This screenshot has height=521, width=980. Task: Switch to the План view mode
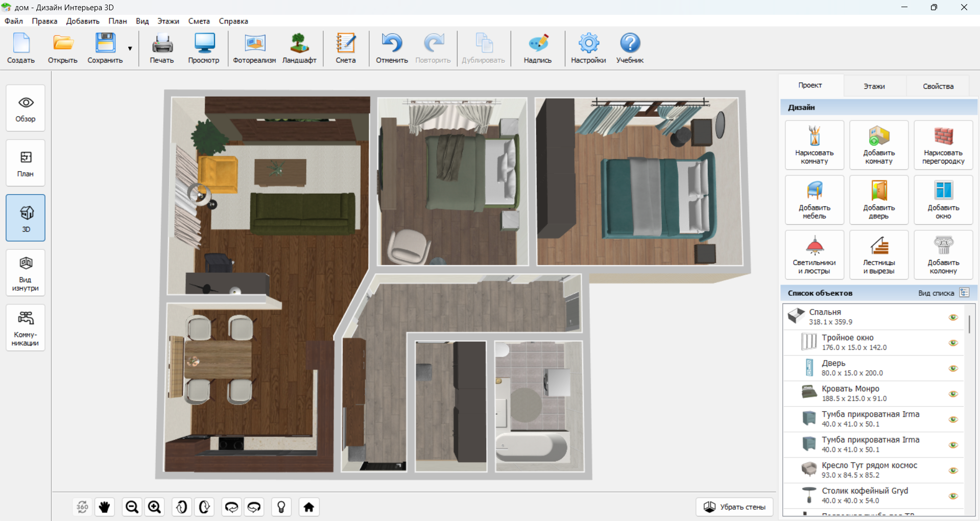[26, 163]
